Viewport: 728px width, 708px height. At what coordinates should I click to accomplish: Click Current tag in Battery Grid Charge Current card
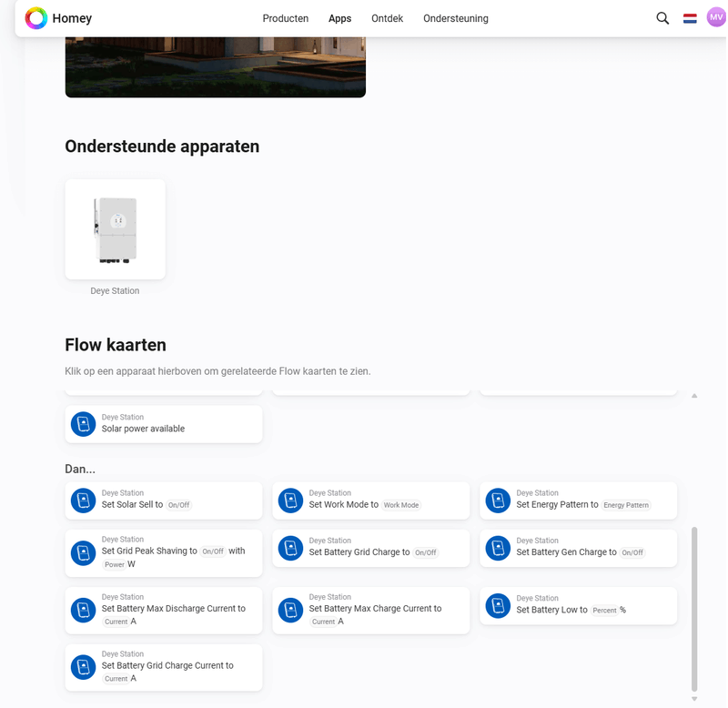tap(116, 679)
